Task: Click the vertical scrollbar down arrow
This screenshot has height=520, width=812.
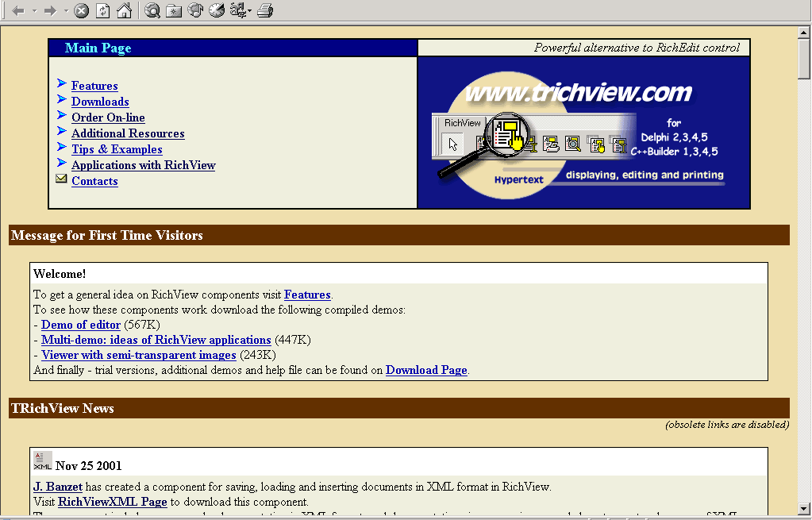Action: point(804,508)
